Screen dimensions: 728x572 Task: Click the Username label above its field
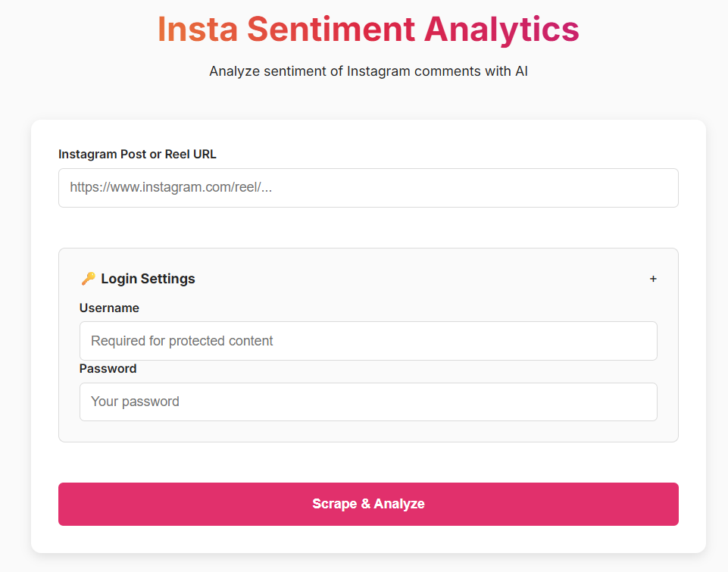point(109,308)
